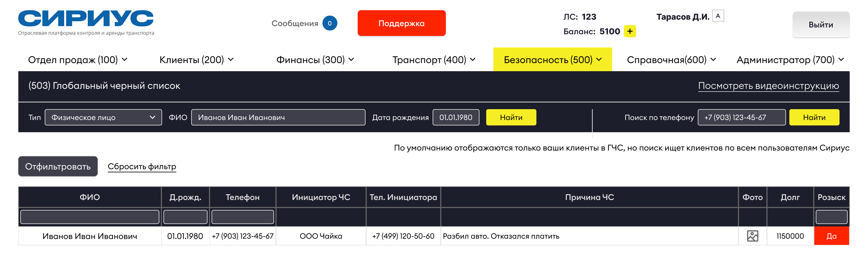Open Посмотреть видеоинструкцию link
Image resolution: width=868 pixels, height=259 pixels.
point(768,86)
